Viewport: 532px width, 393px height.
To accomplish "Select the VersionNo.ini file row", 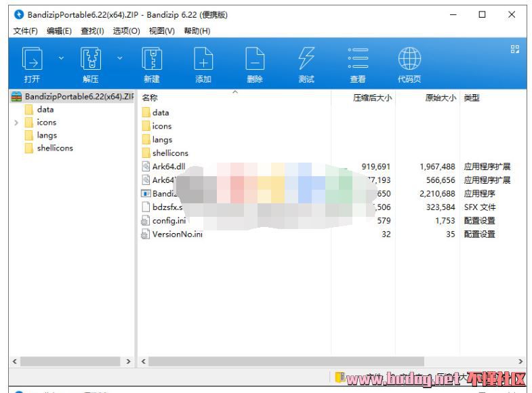I will pyautogui.click(x=333, y=234).
